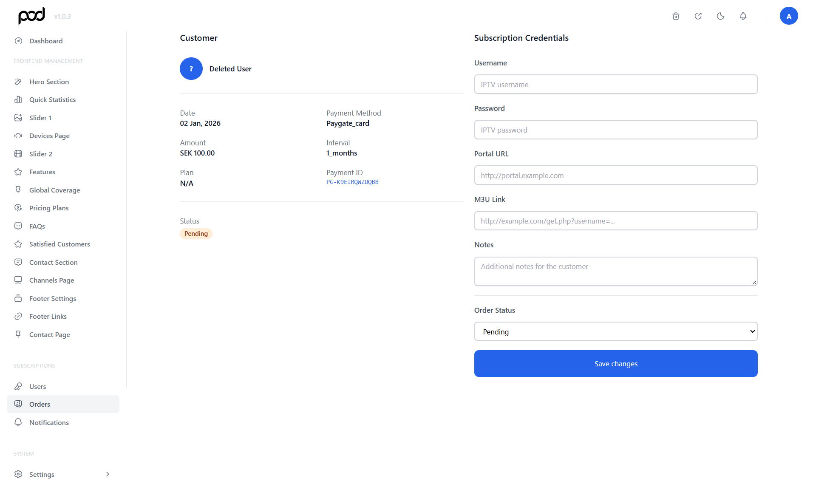Screen dimensions: 816x504
Task: Click the Settings gear icon
Action: coord(18,474)
